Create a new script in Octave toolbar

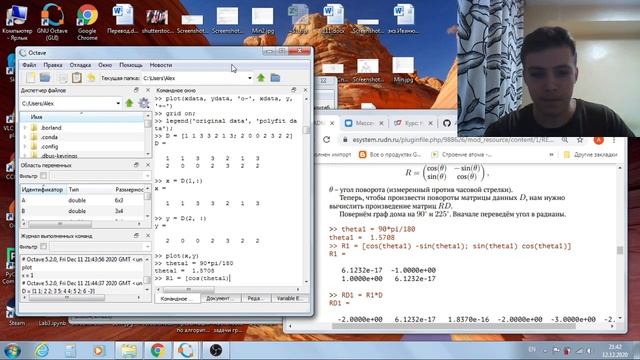coord(31,78)
